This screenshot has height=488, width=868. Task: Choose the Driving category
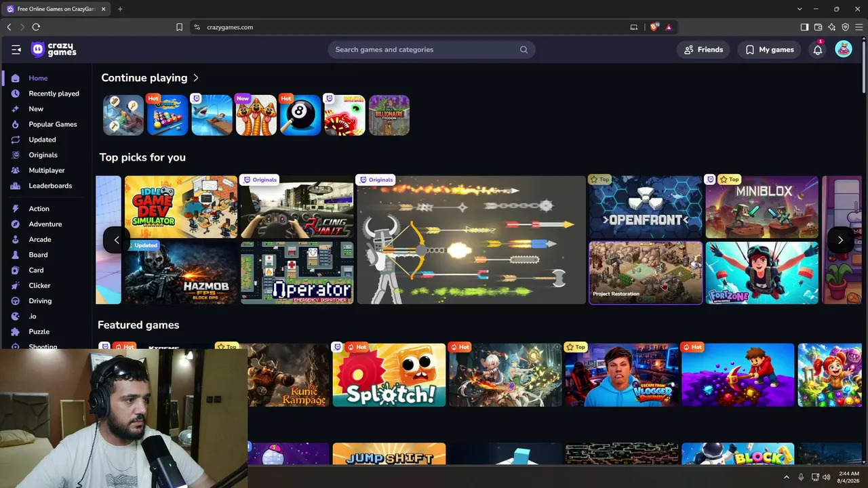(x=40, y=301)
